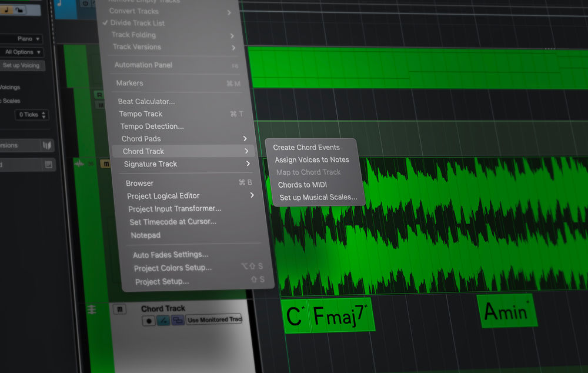Select the top green MIDI event
The width and height of the screenshot is (588, 373).
coord(418,68)
